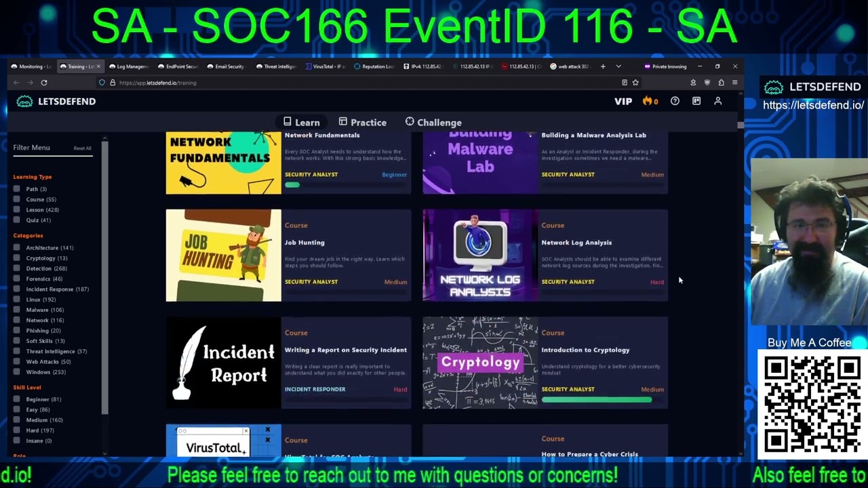Click the Job Hunting course thumbnail
Image resolution: width=868 pixels, height=488 pixels.
pos(223,256)
